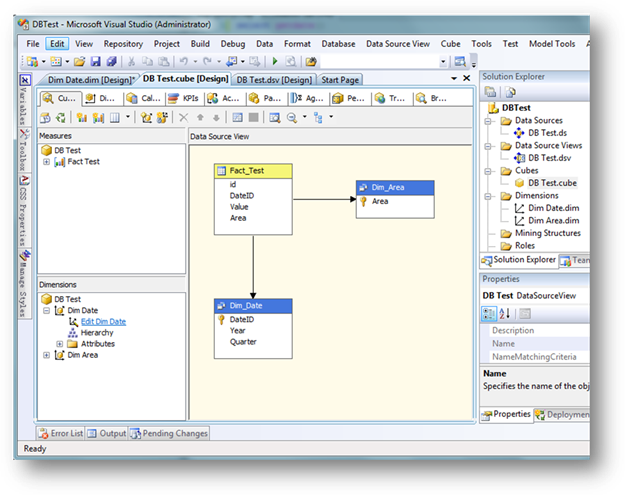Viewport: 625px width, 495px height.
Task: Click the New Project toolbar icon
Action: coord(32,61)
